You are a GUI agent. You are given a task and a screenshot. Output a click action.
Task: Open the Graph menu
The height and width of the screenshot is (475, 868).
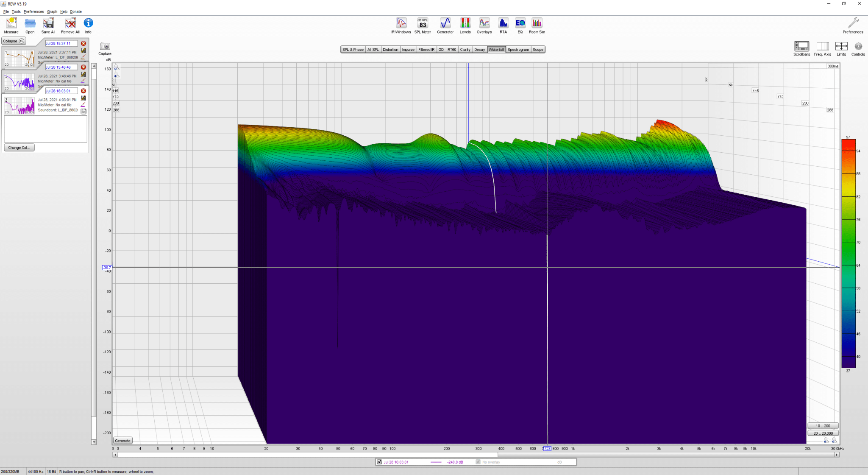click(52, 11)
